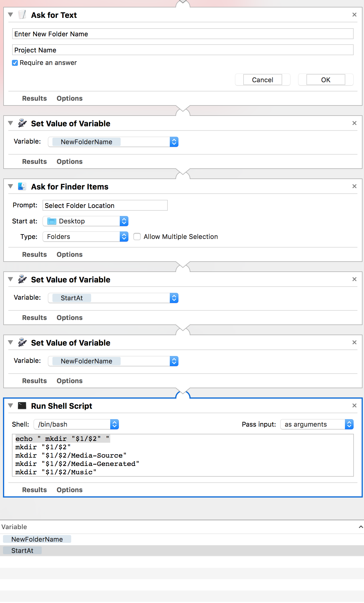Viewport: 364px width, 603px height.
Task: Collapse the variable list panel chevron
Action: click(360, 527)
